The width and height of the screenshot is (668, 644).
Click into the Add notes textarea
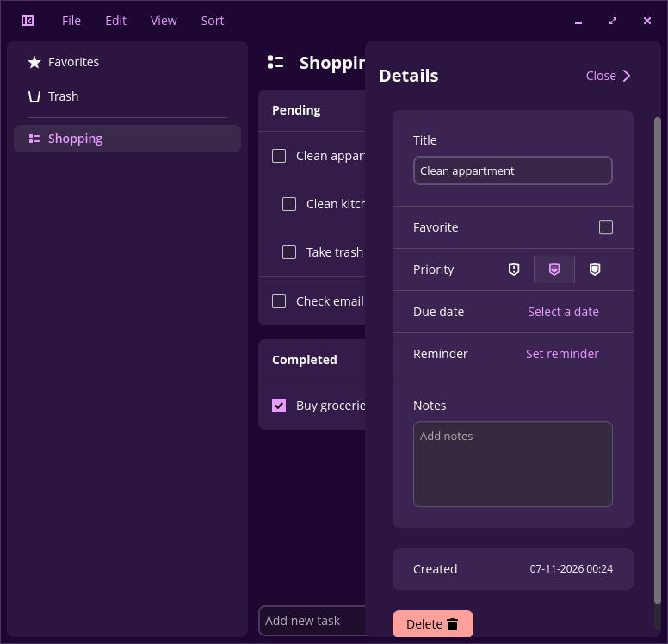(x=513, y=464)
